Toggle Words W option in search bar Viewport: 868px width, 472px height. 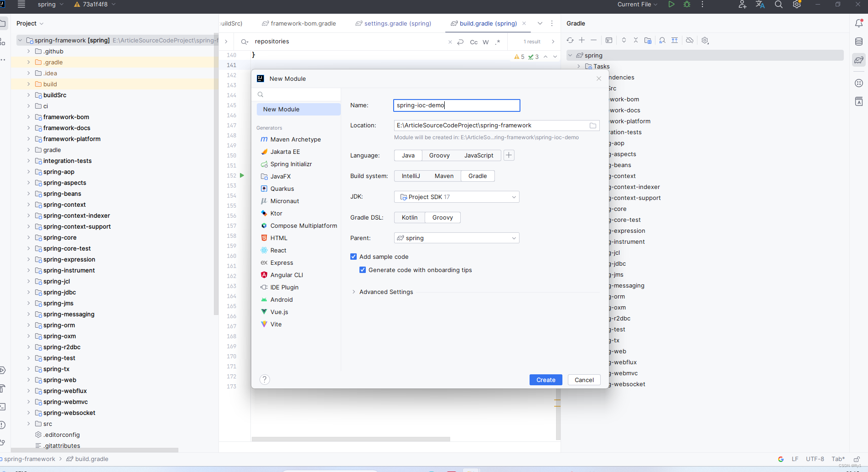point(486,42)
